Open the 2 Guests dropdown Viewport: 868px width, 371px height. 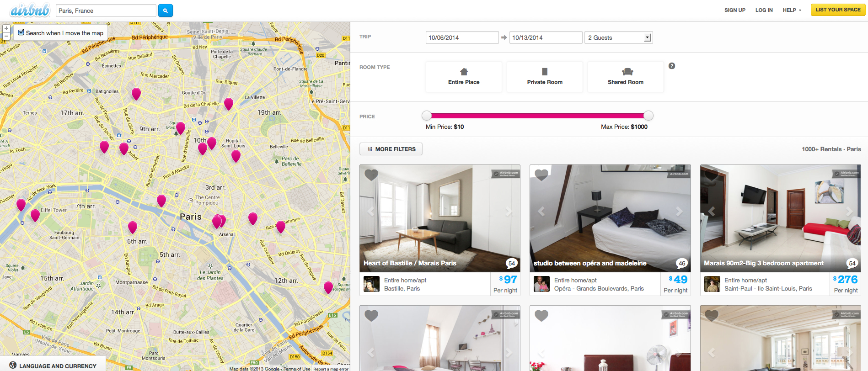(x=618, y=37)
